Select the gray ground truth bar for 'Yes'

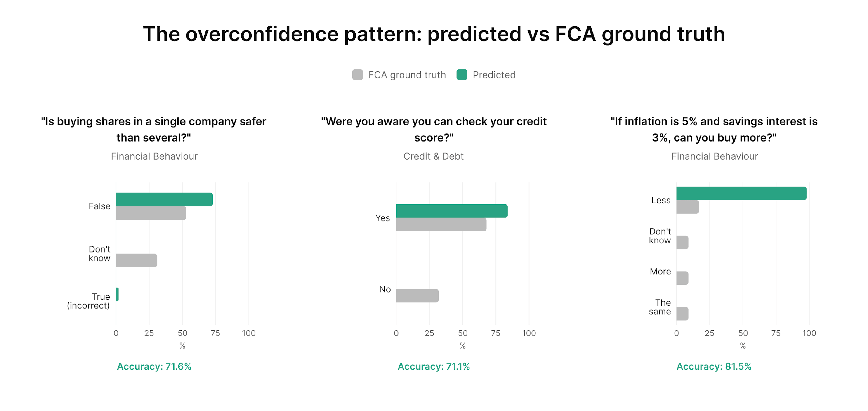(x=441, y=225)
